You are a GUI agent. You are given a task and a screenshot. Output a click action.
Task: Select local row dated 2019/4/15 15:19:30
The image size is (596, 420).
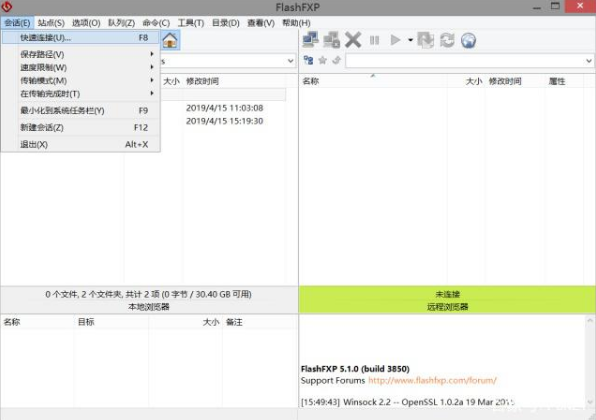[225, 121]
